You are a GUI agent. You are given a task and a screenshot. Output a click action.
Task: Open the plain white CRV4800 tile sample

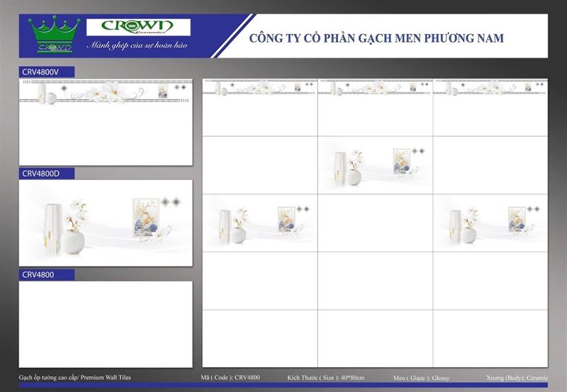coord(106,325)
